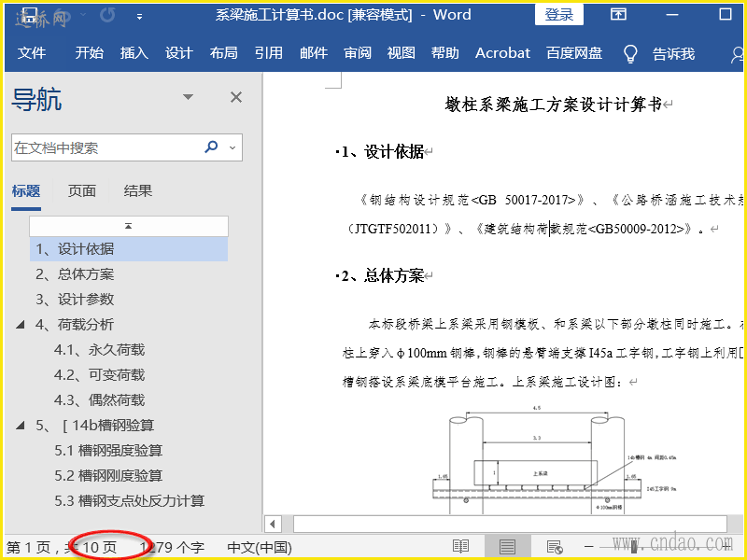747x560 pixels.
Task: Select heading 5.1 槽钢强度验算
Action: point(108,451)
